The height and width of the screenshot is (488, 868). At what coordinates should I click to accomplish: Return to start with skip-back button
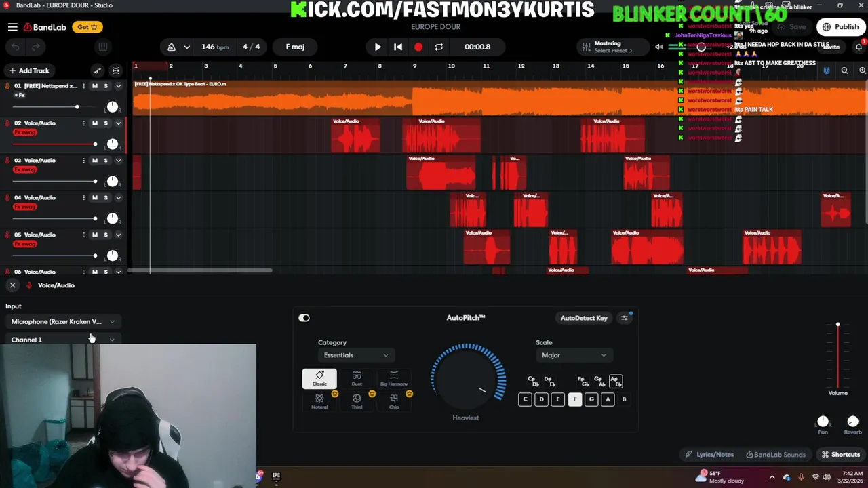pyautogui.click(x=398, y=47)
